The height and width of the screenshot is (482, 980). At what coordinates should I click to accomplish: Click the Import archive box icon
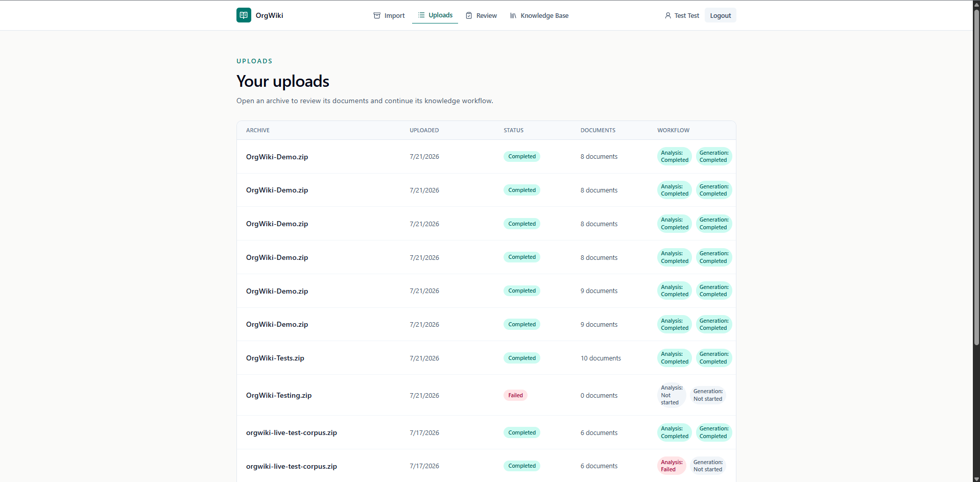pyautogui.click(x=377, y=16)
